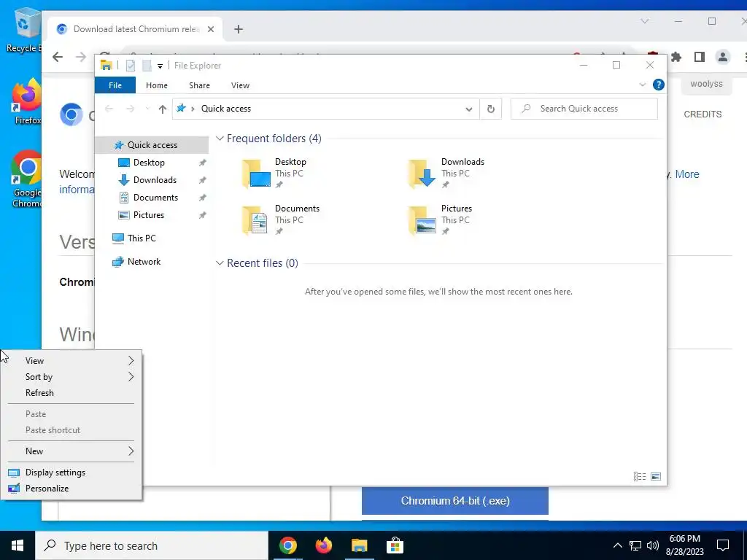Open the Customize Quick Access Toolbar arrow

click(x=160, y=66)
